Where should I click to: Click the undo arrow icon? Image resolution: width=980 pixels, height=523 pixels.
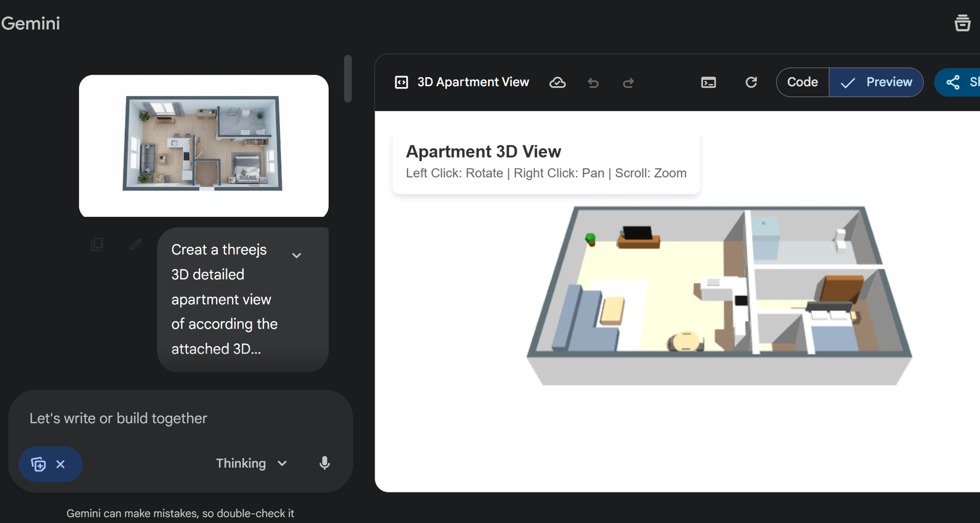tap(593, 83)
